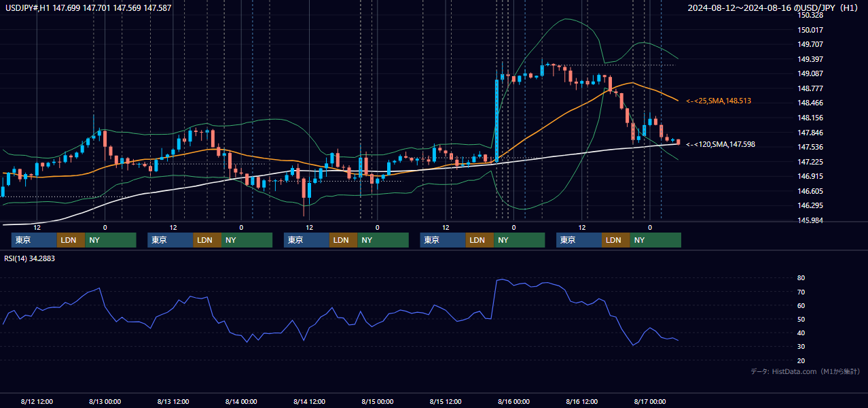This screenshot has width=868, height=408.
Task: Click price axis value 147.846
Action: 811,133
